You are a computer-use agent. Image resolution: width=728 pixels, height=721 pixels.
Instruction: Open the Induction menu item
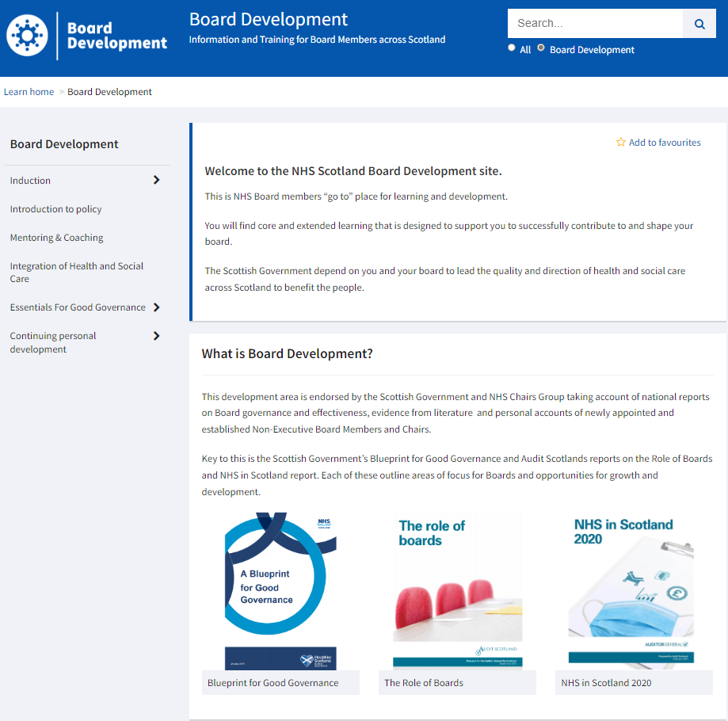click(30, 181)
